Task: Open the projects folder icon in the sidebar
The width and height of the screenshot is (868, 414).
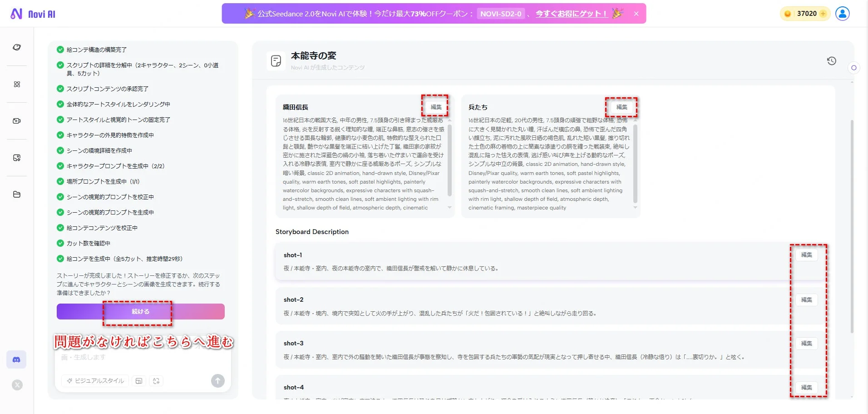Action: click(17, 195)
